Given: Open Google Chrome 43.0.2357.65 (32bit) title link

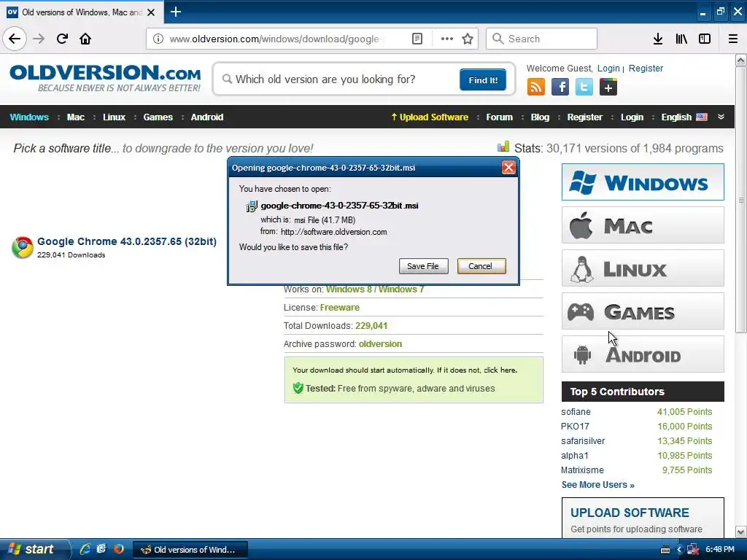Looking at the screenshot, I should point(127,241).
